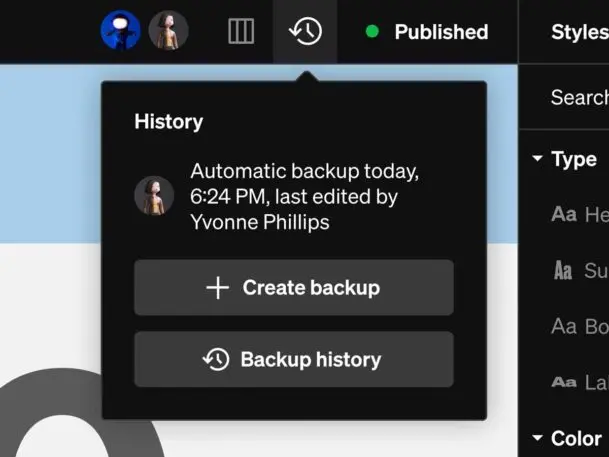Click the clock icon beside Backup history
This screenshot has height=457, width=609.
tap(216, 360)
